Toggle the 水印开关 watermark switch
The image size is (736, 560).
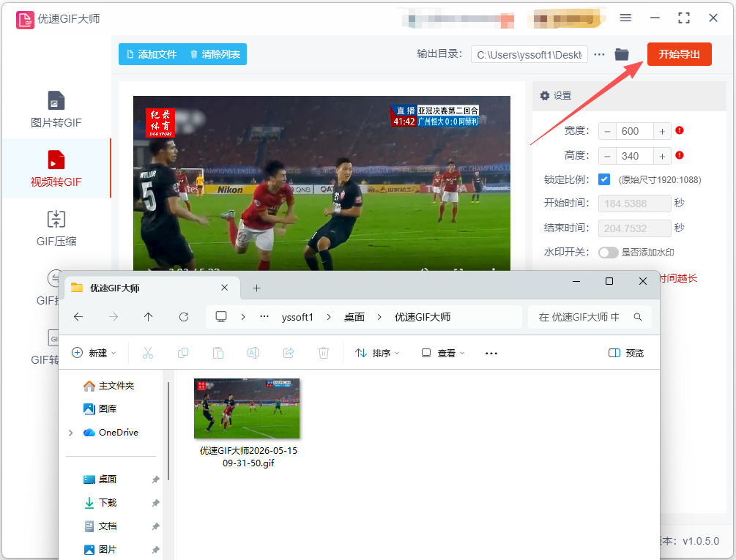tap(608, 253)
